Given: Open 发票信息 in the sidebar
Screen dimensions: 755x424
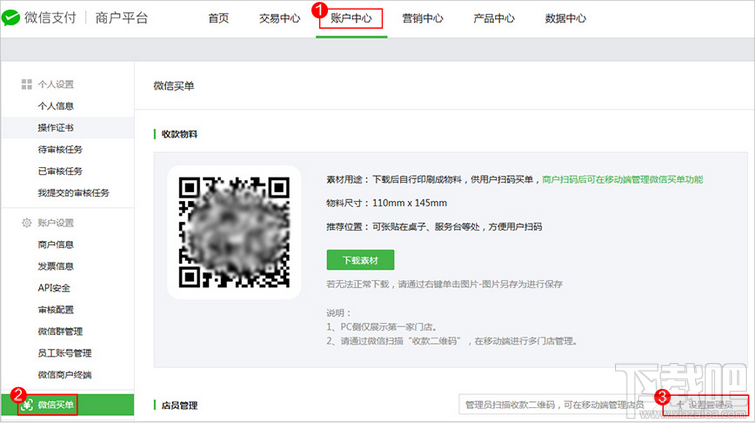Looking at the screenshot, I should click(56, 266).
